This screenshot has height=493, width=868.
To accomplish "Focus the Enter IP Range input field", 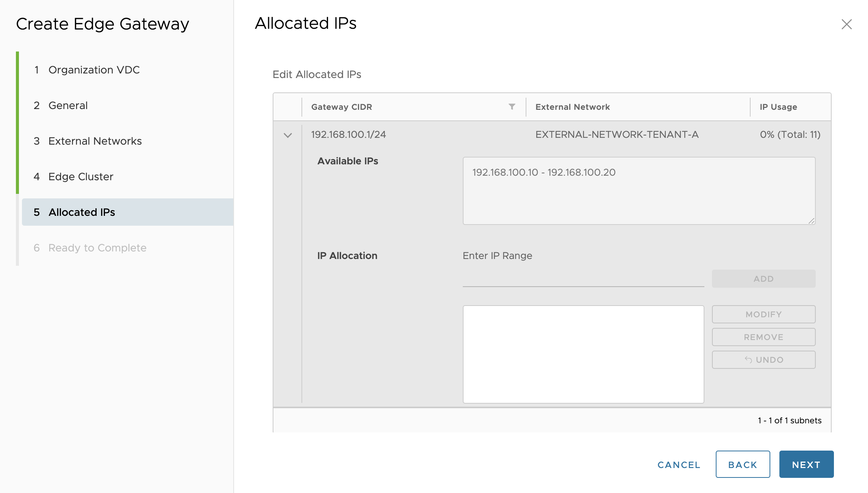I will [583, 279].
